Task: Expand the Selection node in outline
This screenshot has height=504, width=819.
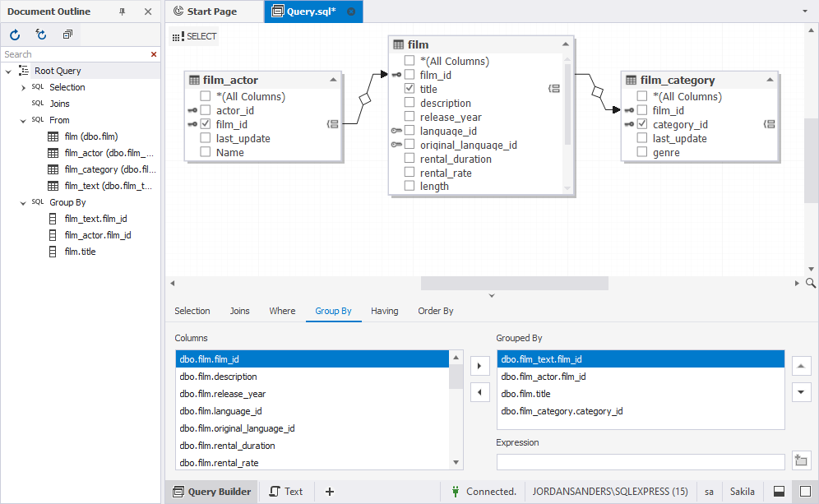Action: pos(23,88)
